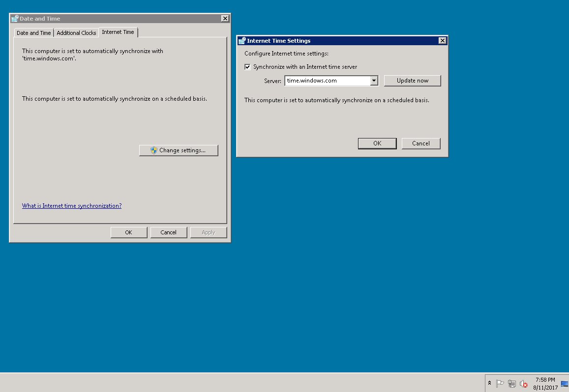Click scheduled basis text in Internet Time Settings

tap(337, 100)
